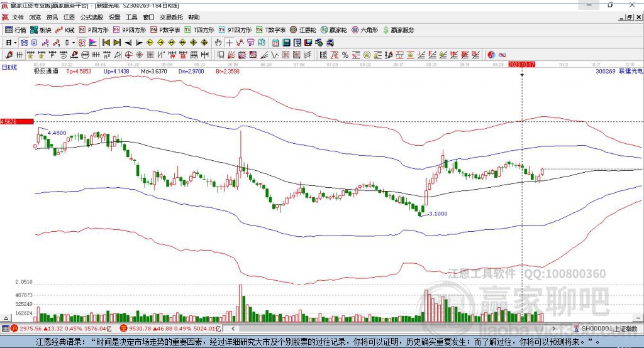
Task: Toggle the crosshair cursor mode
Action: [x=229, y=43]
